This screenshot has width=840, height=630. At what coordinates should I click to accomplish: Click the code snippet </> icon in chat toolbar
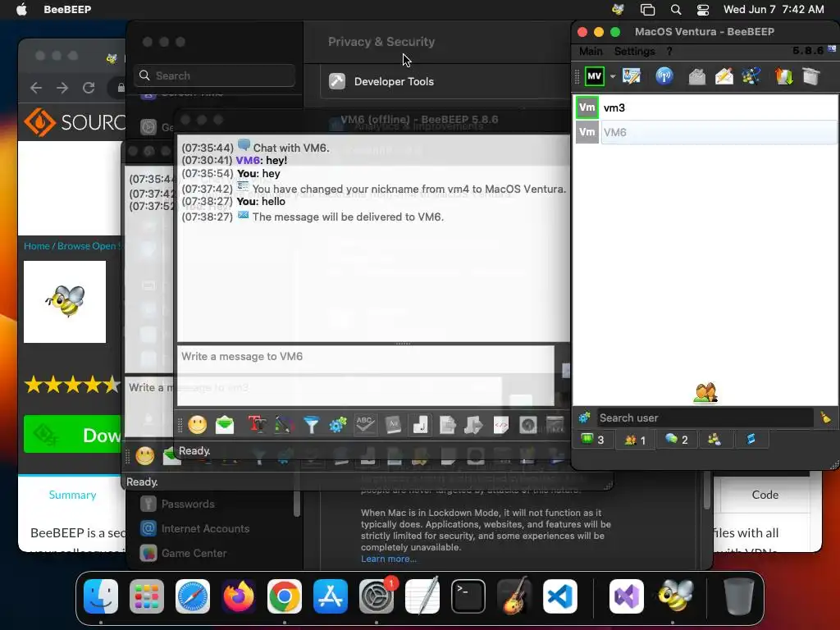(501, 426)
